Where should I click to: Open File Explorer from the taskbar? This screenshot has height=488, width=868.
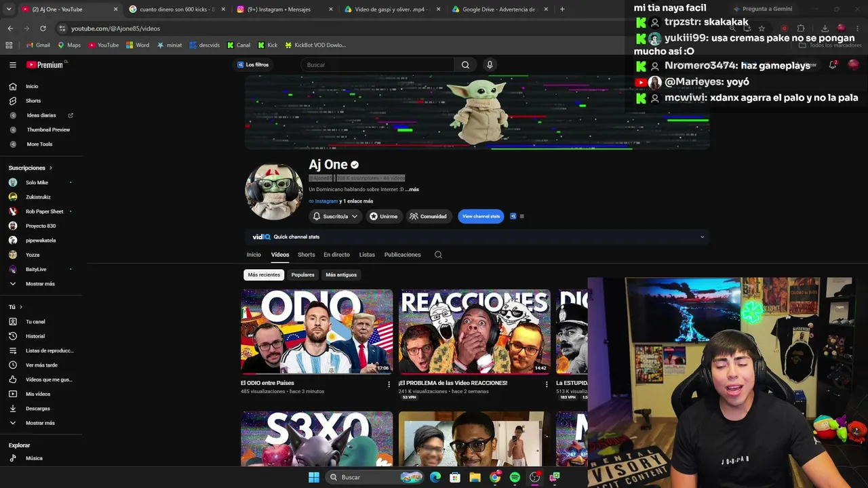point(475,477)
